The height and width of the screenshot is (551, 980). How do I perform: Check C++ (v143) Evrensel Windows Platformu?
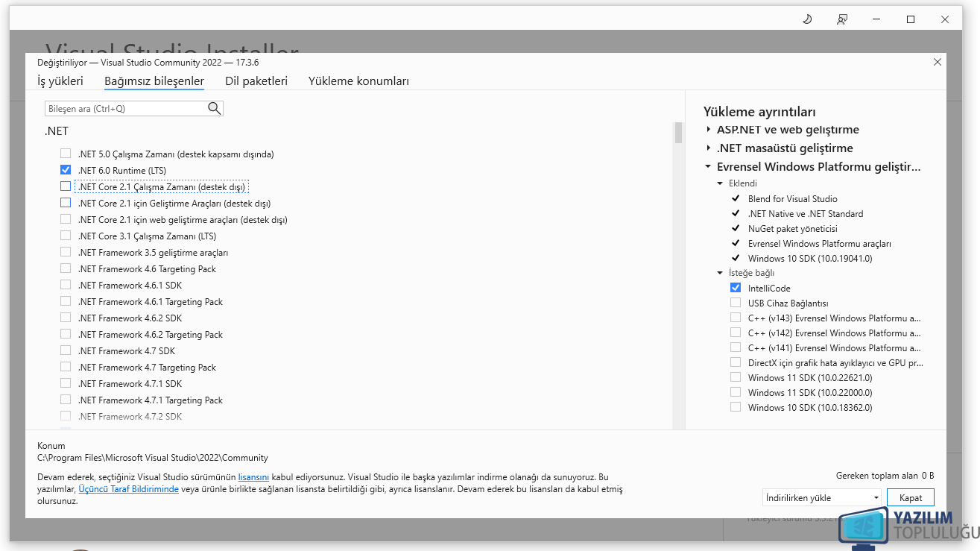(736, 318)
